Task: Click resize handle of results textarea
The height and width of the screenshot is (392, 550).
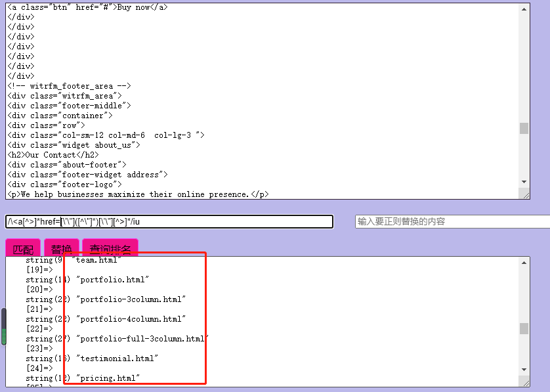Action: (524, 381)
